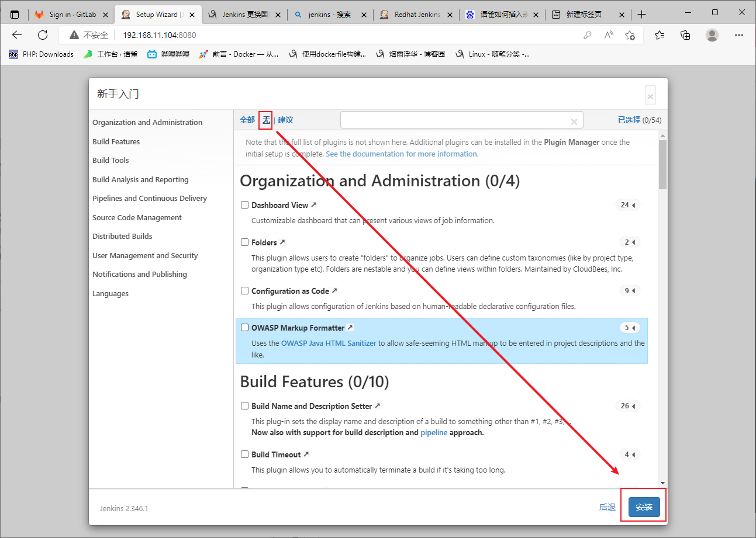
Task: Open Dashboard View plugin external link icon
Action: click(313, 205)
